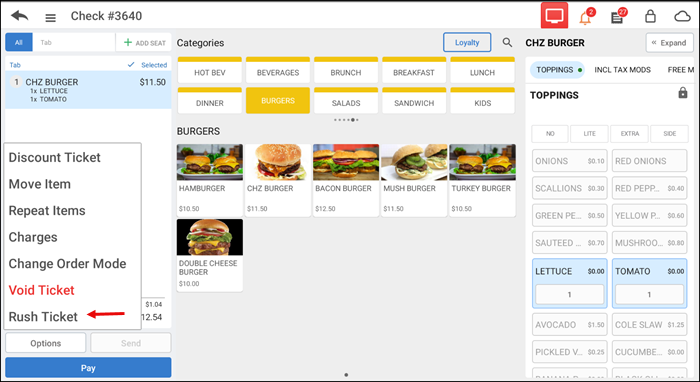Select Rush Ticket from options menu
The image size is (700, 382).
coord(43,316)
